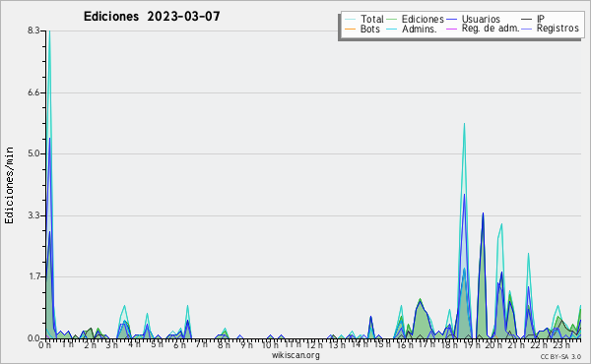Click the y-axis value 8.3
Screen dimensions: 591x364
pyautogui.click(x=33, y=30)
